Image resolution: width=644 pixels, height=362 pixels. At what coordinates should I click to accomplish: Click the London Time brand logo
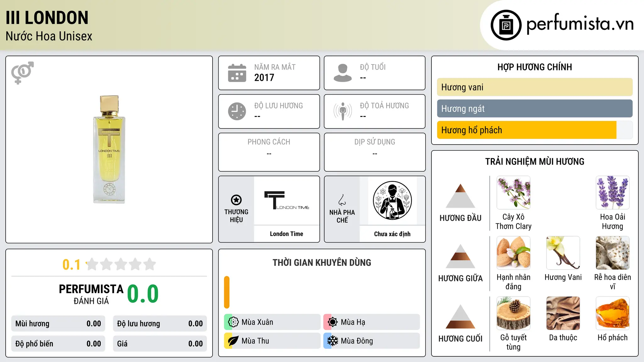pyautogui.click(x=286, y=200)
